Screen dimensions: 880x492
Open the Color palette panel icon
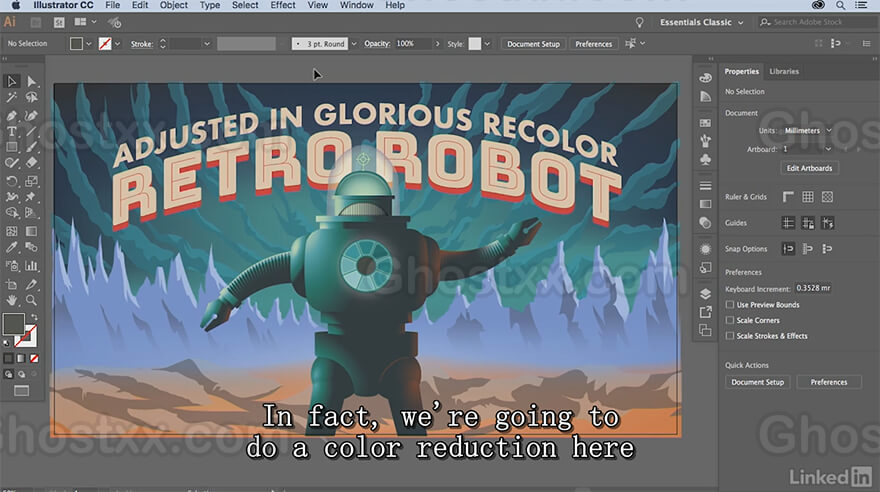pos(705,78)
